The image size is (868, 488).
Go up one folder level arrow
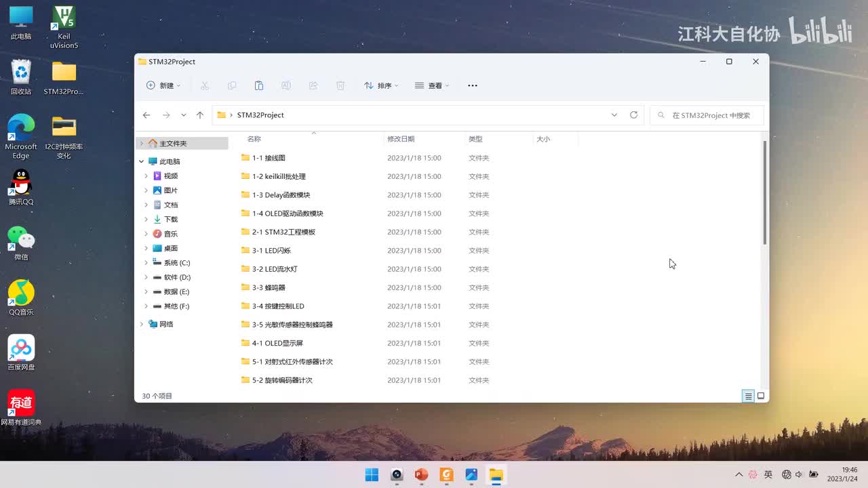(200, 115)
